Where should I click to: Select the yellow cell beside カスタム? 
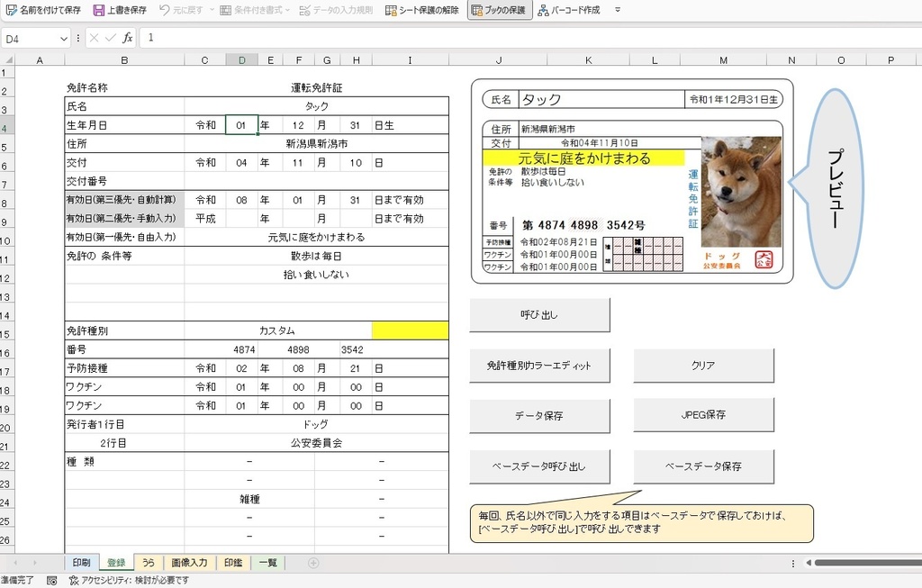click(x=411, y=330)
